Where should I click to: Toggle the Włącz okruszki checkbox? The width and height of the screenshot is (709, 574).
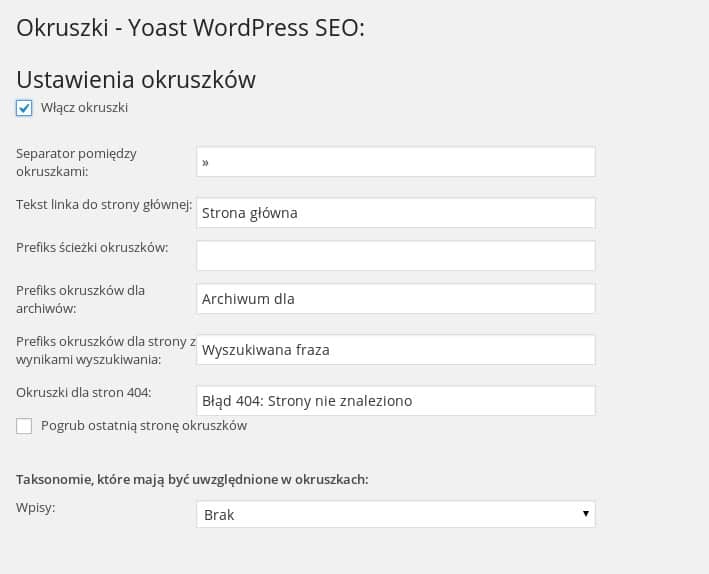(x=24, y=108)
